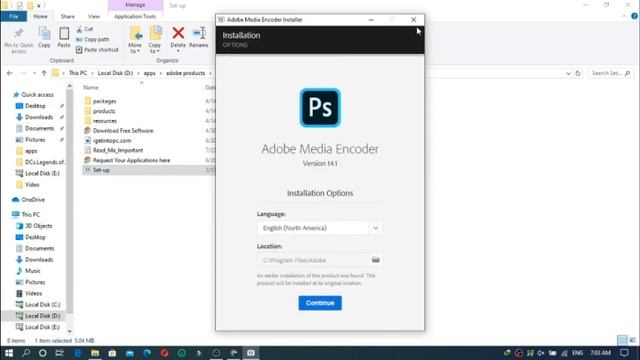Screen dimensions: 640x360
Task: Open the Move to dropdown in ribbon
Action: point(135,40)
